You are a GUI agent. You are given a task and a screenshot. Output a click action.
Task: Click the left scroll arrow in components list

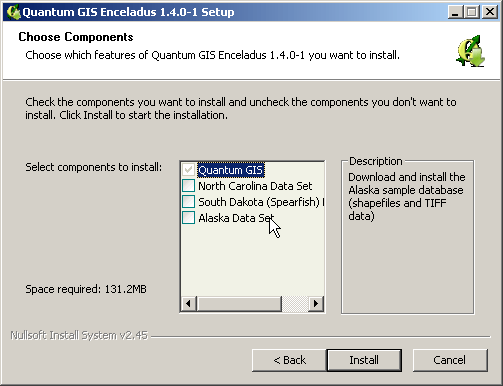tap(189, 303)
